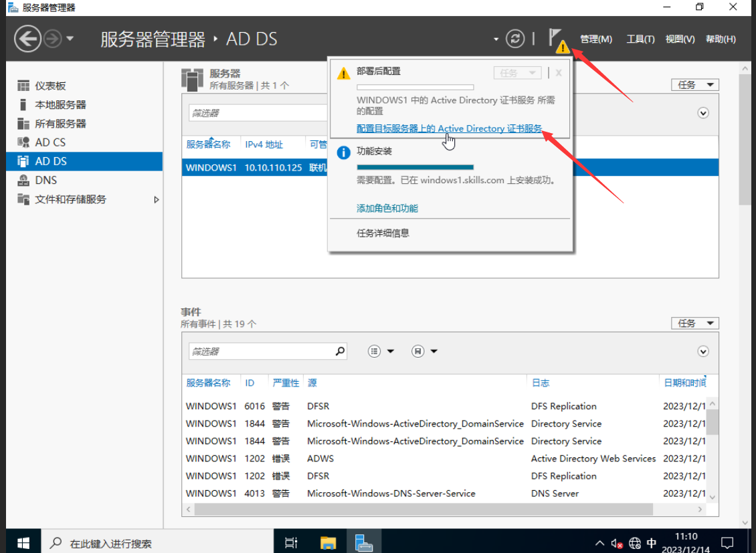Open File Explorer from the taskbar
The width and height of the screenshot is (756, 553).
pos(328,542)
